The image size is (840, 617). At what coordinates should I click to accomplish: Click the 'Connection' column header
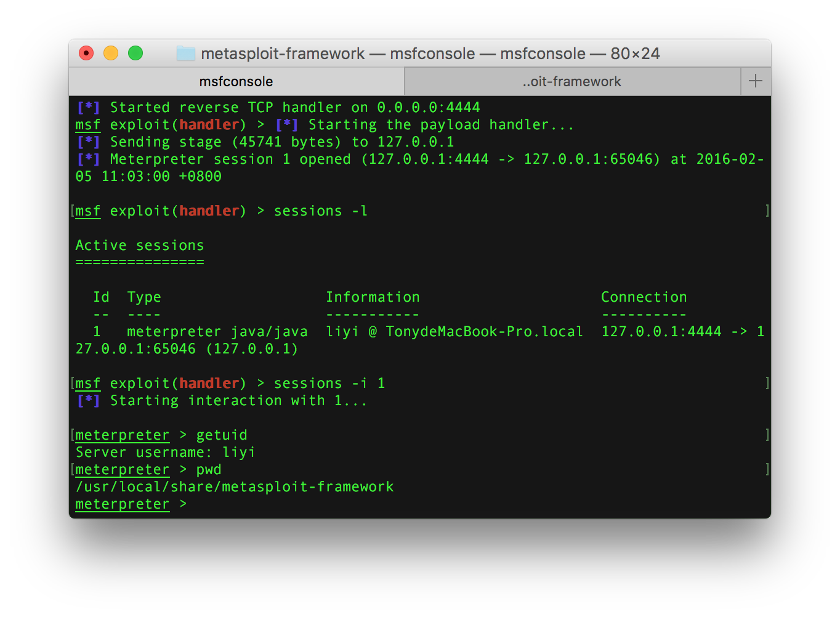point(644,297)
